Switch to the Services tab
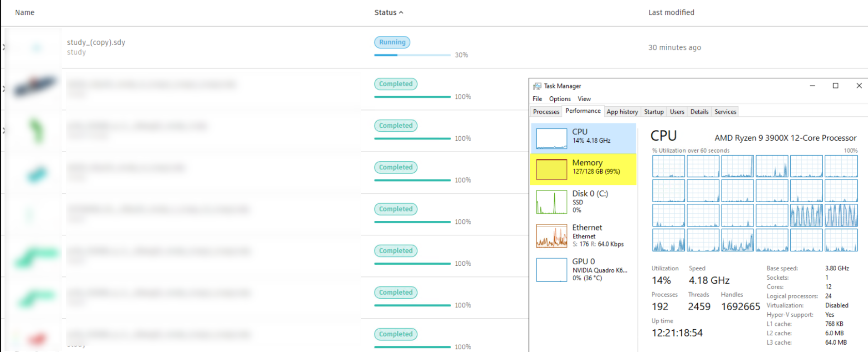868x352 pixels. click(725, 112)
